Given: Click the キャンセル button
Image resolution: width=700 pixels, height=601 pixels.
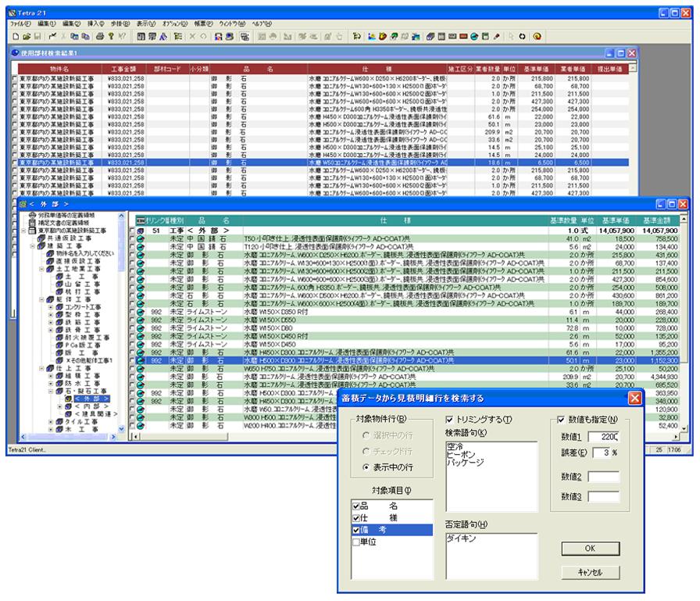Looking at the screenshot, I should pos(591,572).
